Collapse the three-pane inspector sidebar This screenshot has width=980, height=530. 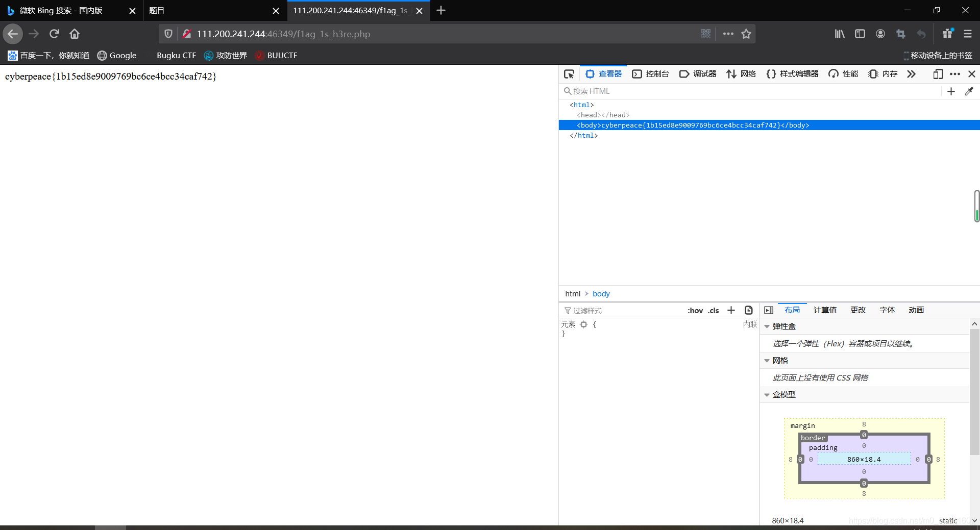769,310
